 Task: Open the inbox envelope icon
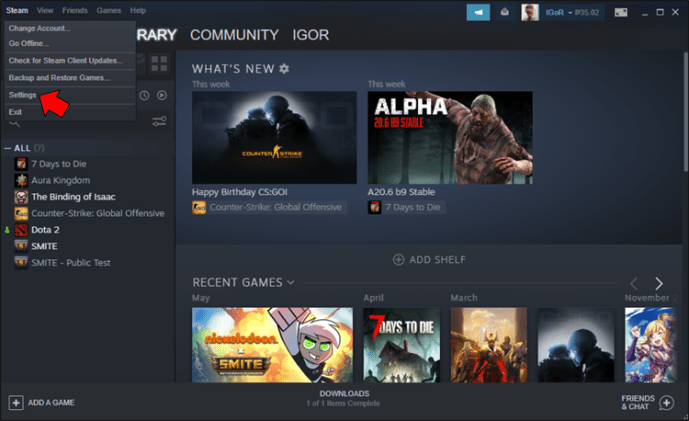point(505,12)
